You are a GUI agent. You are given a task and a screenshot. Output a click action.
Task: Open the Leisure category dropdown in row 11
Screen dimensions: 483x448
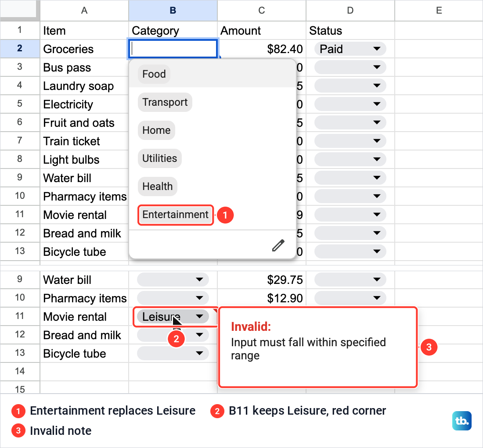coord(173,316)
